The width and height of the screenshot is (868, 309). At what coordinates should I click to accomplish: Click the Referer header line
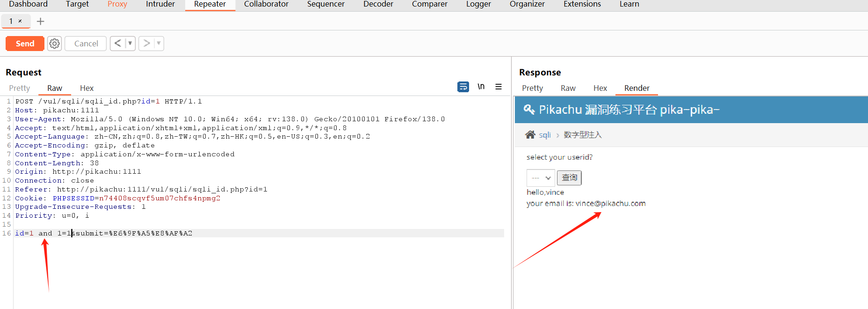pos(141,189)
